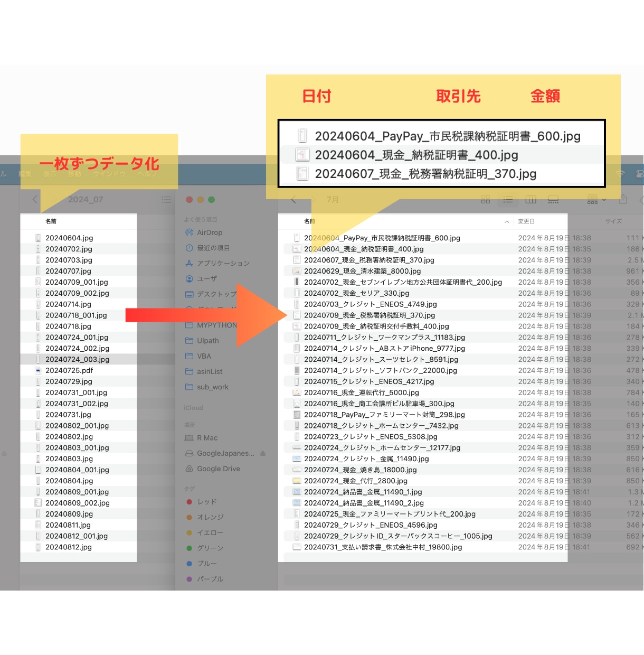Viewport: 644px width, 655px height.
Task: Switch 7月 window to column view
Action: (x=531, y=200)
